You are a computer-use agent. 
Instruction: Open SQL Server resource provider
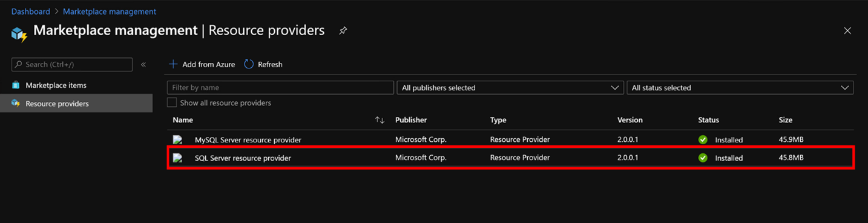click(x=243, y=158)
